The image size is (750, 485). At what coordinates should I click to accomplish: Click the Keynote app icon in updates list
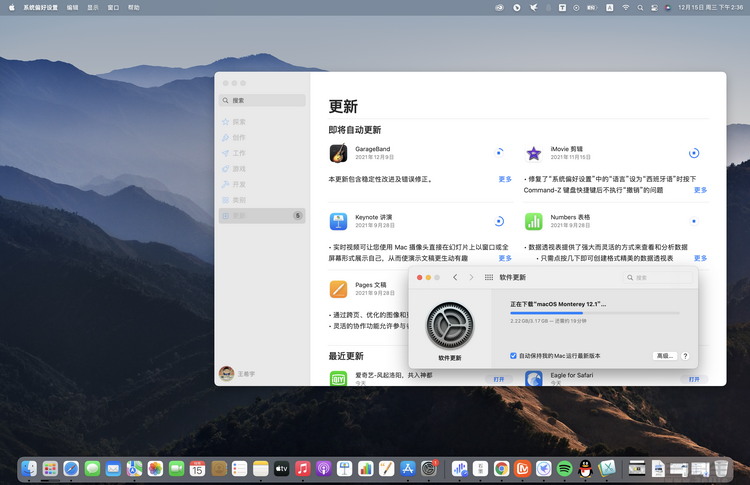[338, 221]
